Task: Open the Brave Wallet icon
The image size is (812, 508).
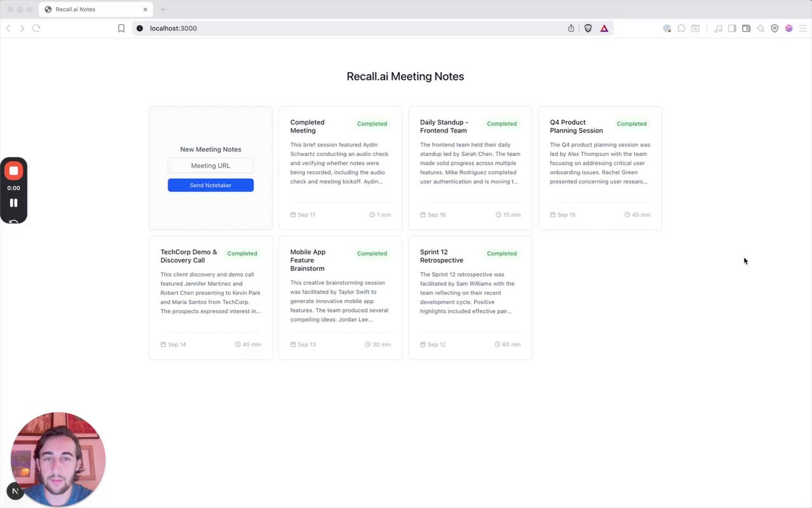Action: 746,29
